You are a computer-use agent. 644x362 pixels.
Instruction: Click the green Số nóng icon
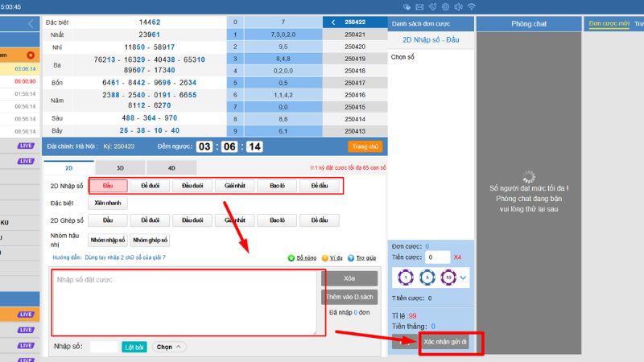pos(291,258)
